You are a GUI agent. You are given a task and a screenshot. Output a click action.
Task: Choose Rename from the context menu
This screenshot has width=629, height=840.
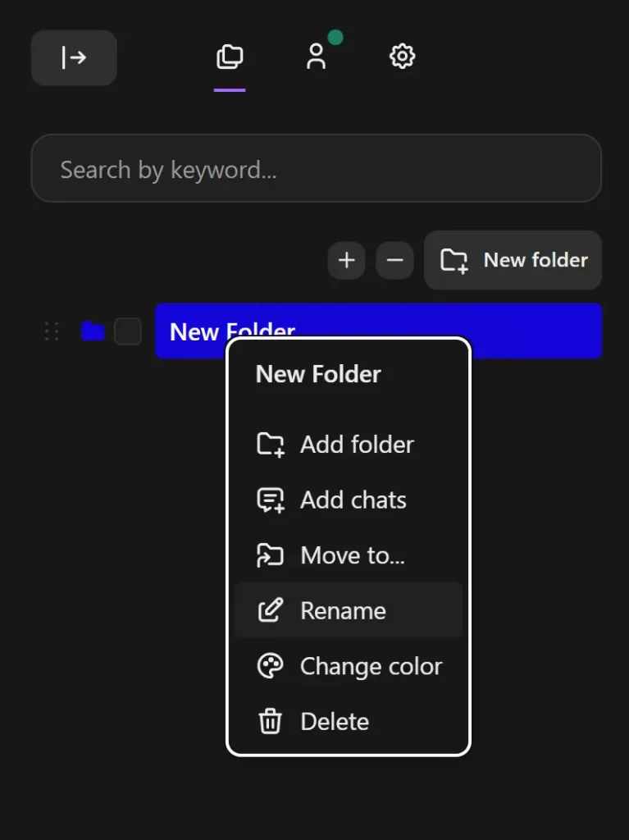[x=344, y=610]
